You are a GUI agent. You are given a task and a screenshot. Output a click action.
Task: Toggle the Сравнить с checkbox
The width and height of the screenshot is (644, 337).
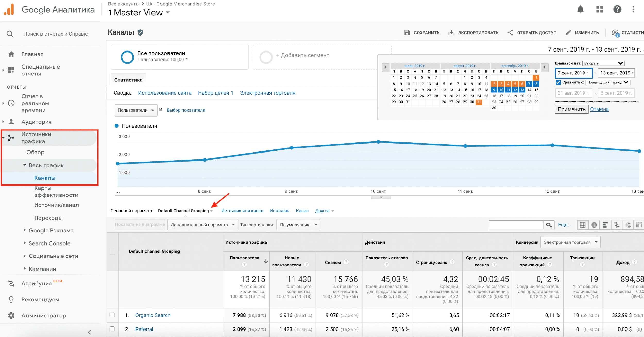click(x=558, y=82)
